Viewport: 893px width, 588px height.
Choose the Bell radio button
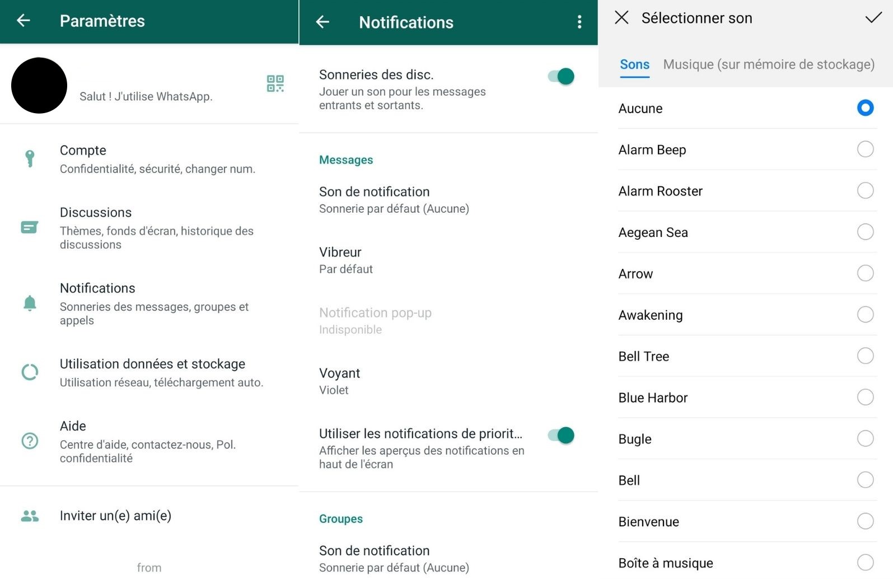tap(865, 480)
